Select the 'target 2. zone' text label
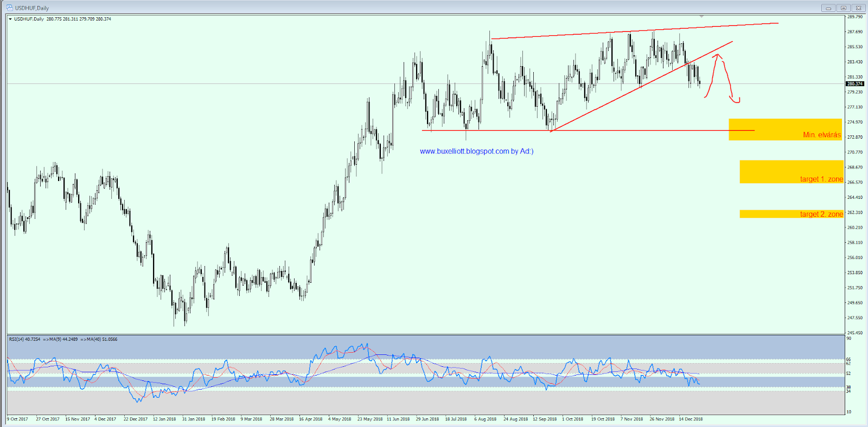868x427 pixels. tap(821, 214)
